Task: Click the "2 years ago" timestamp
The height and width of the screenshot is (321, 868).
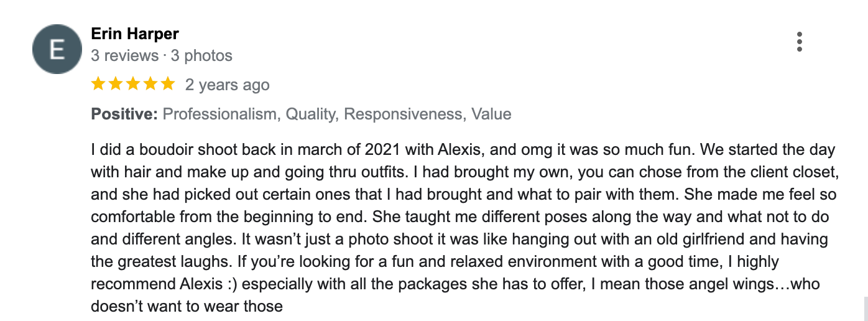Action: click(228, 85)
